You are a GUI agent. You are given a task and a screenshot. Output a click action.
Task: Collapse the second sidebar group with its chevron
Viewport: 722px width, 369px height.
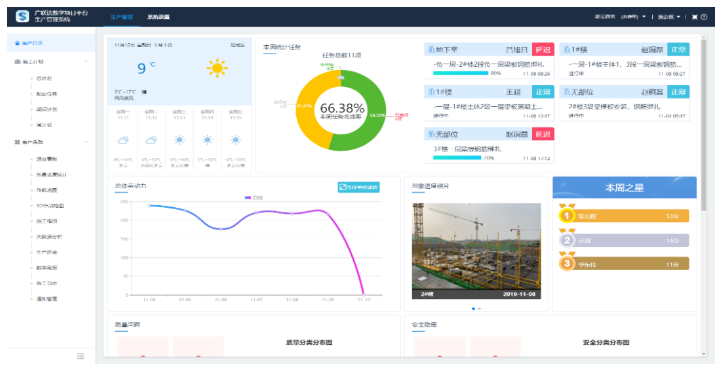click(86, 142)
